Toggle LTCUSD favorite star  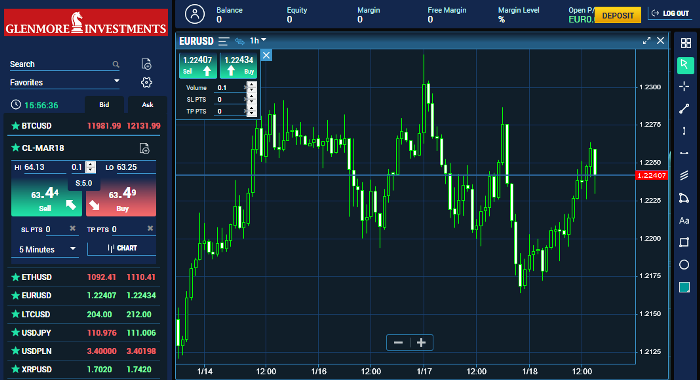tap(15, 314)
